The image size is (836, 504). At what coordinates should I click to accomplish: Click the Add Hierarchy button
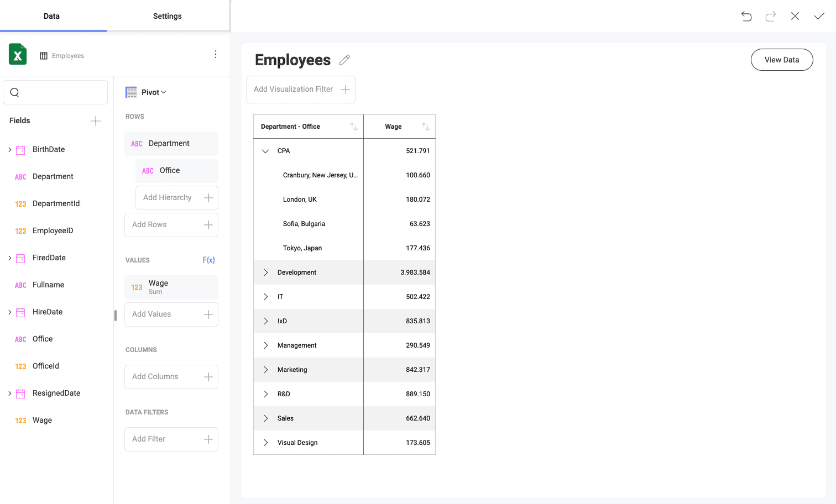click(x=177, y=198)
